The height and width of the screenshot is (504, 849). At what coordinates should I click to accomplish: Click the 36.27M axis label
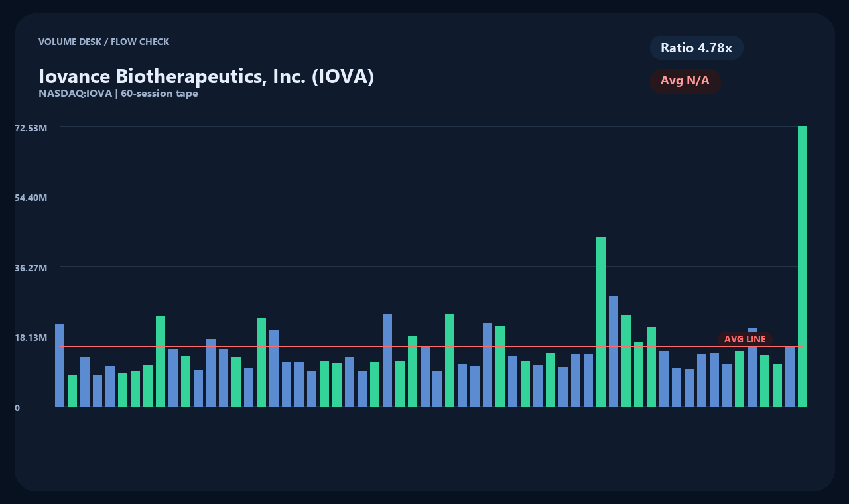[x=31, y=268]
